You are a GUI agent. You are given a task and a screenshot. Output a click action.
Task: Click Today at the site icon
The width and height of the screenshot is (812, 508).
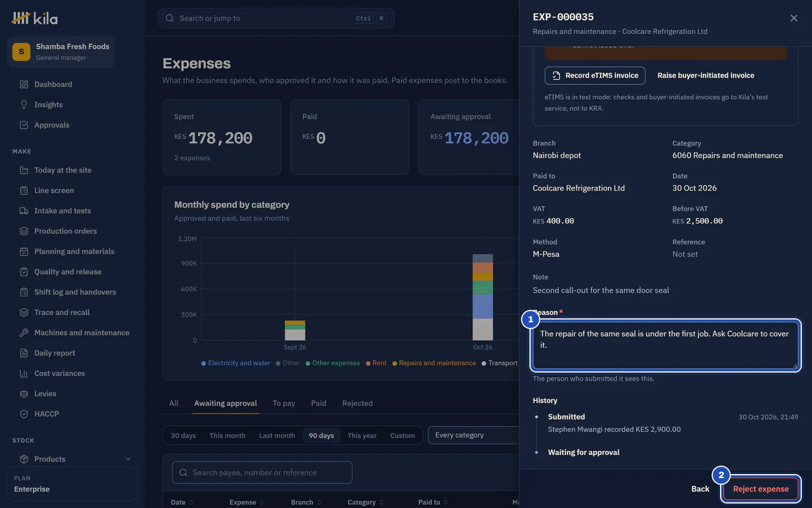pos(24,170)
